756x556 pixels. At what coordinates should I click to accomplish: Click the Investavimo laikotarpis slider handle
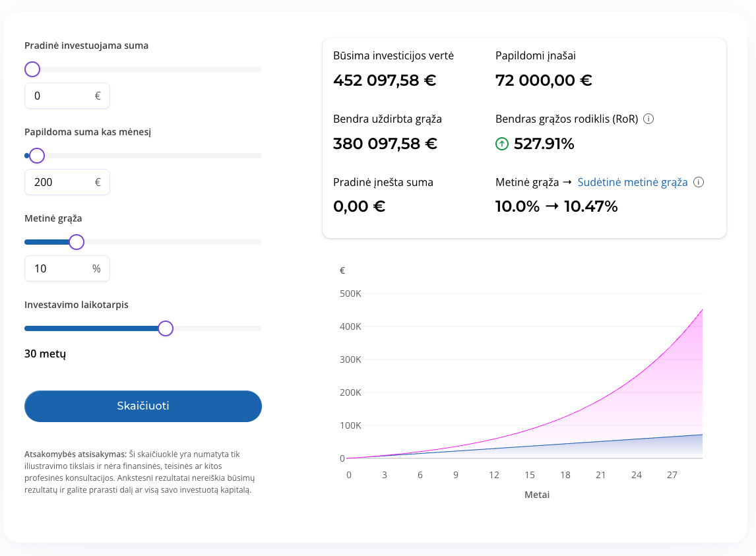(166, 328)
